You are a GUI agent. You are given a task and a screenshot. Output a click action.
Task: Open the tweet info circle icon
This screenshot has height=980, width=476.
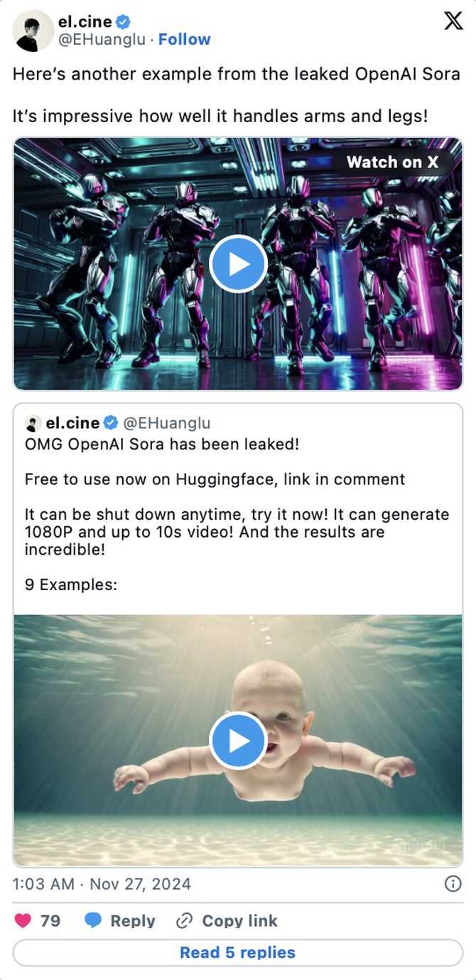coord(452,883)
